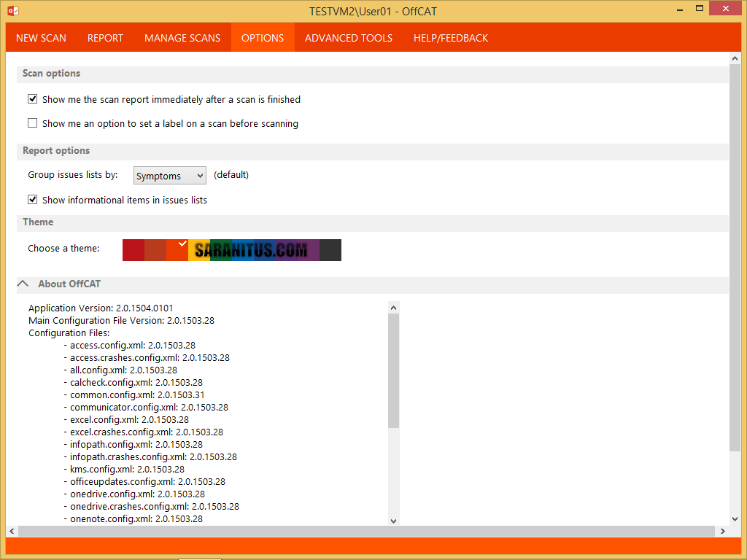Open ADVANCED TOOLS tab
The image size is (747, 560).
coord(349,38)
